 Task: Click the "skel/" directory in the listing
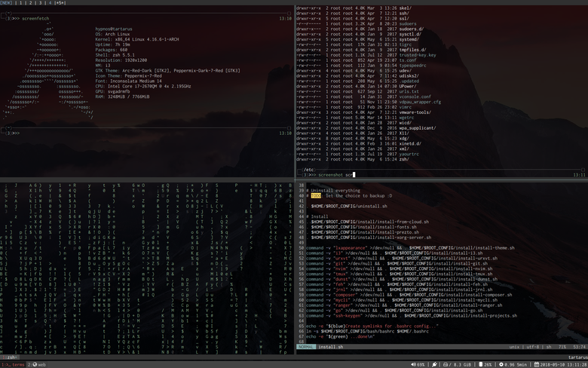pyautogui.click(x=406, y=8)
